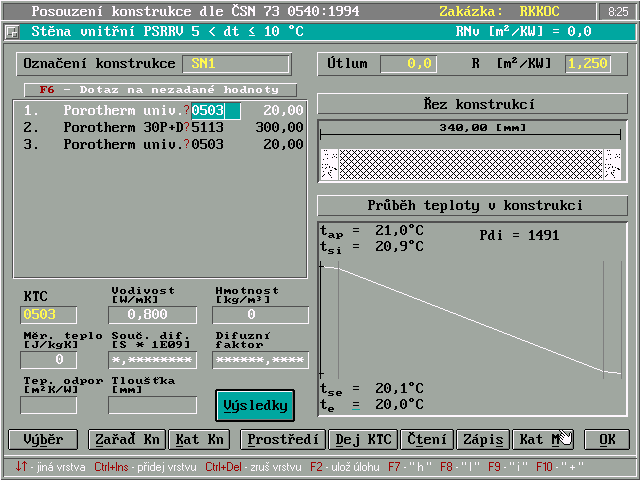Open the system menu icon in title bar
Screen dimensions: 640x480
pos(12,31)
